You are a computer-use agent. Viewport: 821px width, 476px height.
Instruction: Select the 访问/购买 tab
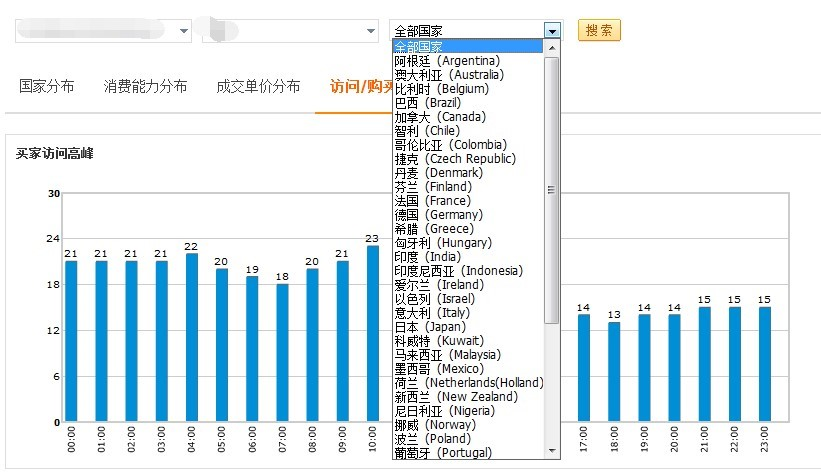pos(361,86)
